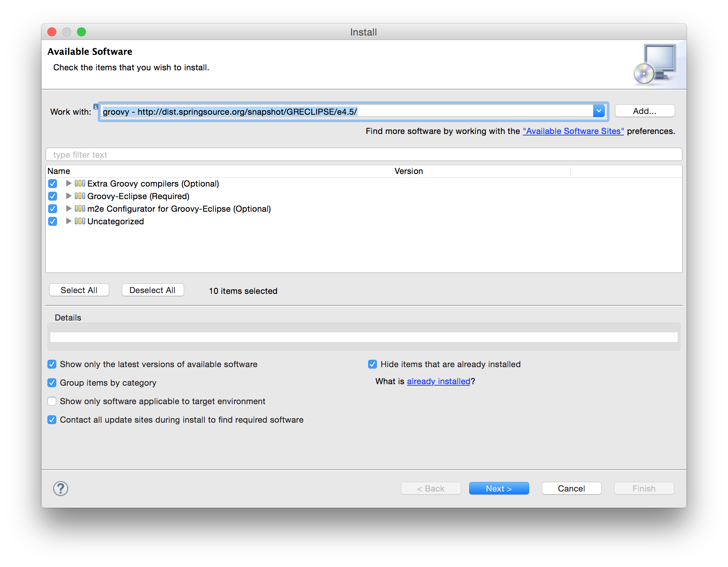Open the Available Software Sites link

pos(573,131)
